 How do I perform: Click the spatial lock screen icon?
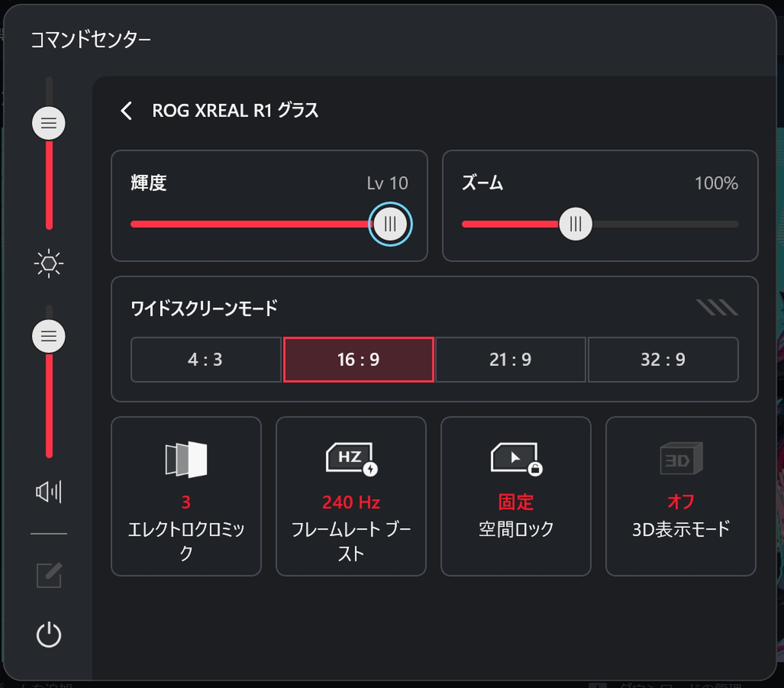516,459
